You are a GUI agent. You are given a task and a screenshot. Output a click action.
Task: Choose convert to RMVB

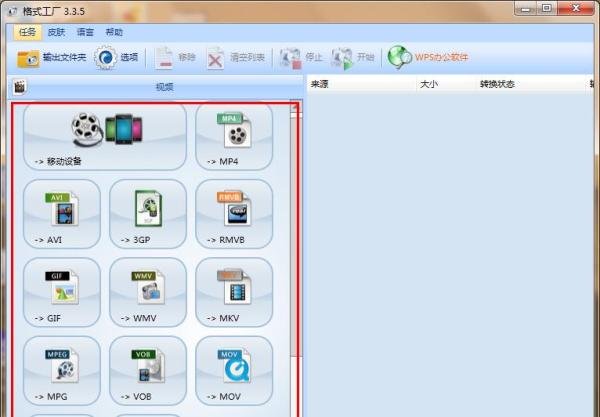coord(234,214)
